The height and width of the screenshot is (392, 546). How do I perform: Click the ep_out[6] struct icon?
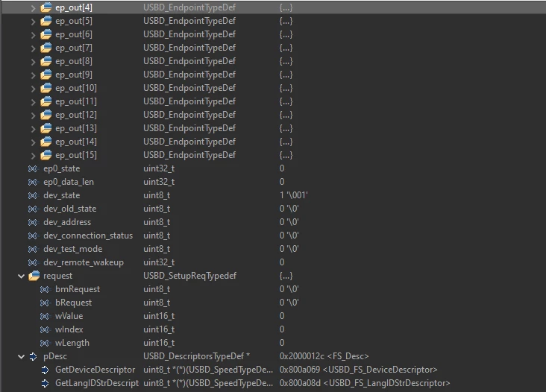[x=46, y=34]
